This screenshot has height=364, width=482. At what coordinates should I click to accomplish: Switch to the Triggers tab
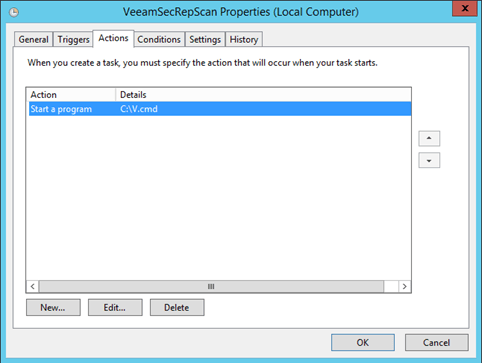point(73,39)
